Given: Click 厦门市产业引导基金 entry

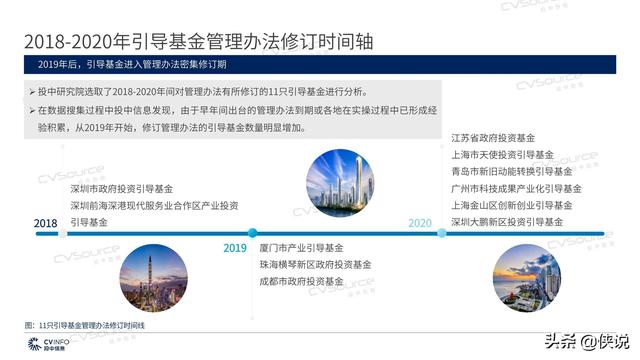Looking at the screenshot, I should tap(301, 248).
